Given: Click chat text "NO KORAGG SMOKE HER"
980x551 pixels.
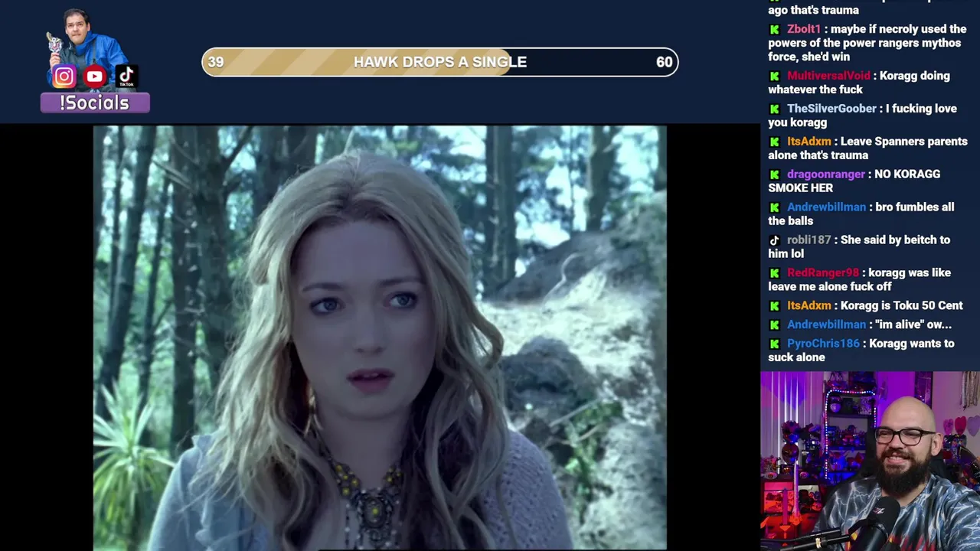Looking at the screenshot, I should [854, 181].
